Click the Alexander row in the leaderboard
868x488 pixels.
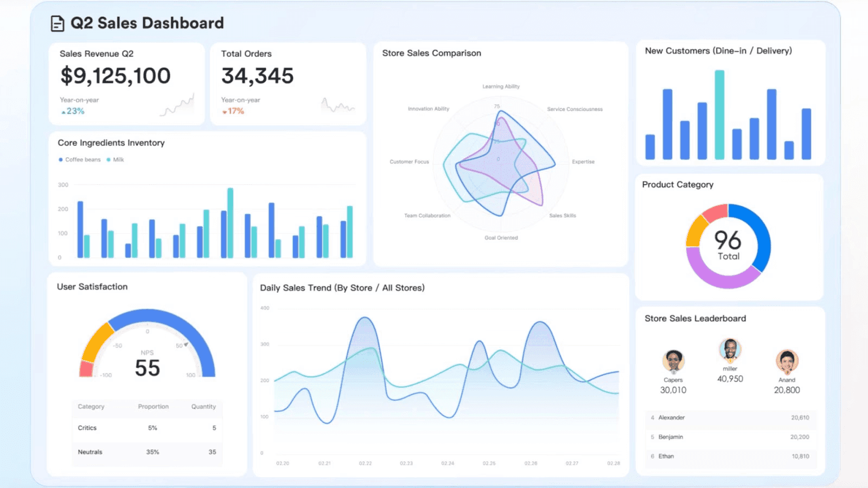[x=730, y=418]
